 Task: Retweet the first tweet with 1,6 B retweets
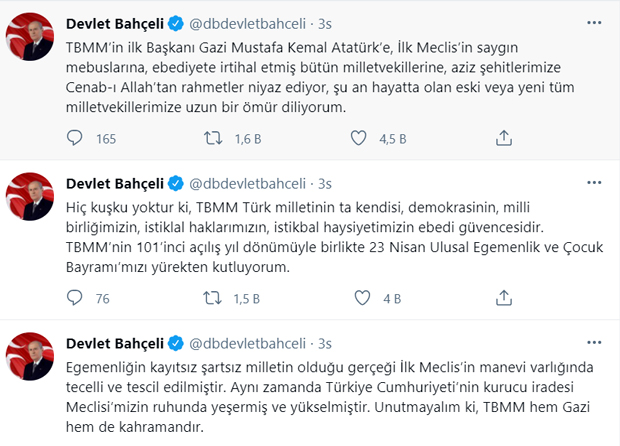point(213,138)
